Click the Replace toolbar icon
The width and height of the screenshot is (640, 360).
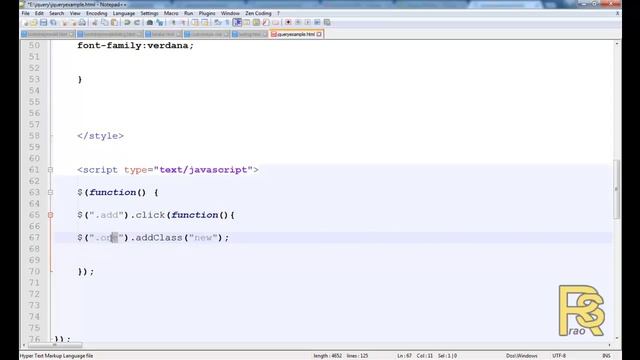[160, 22]
